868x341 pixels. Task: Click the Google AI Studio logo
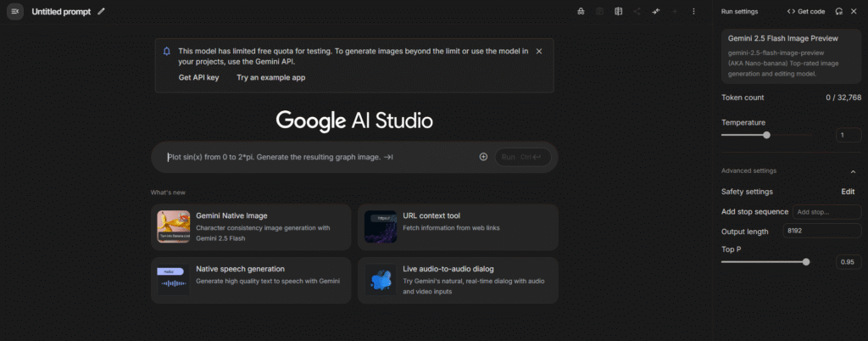(x=354, y=120)
